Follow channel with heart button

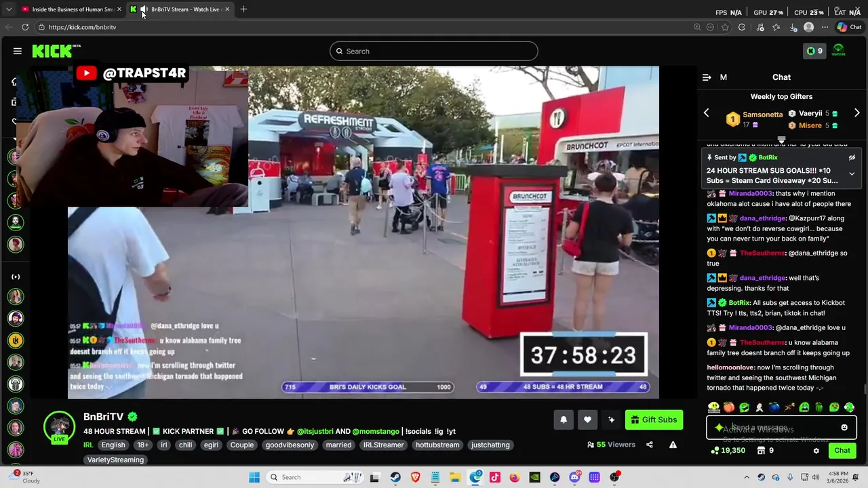pos(587,420)
